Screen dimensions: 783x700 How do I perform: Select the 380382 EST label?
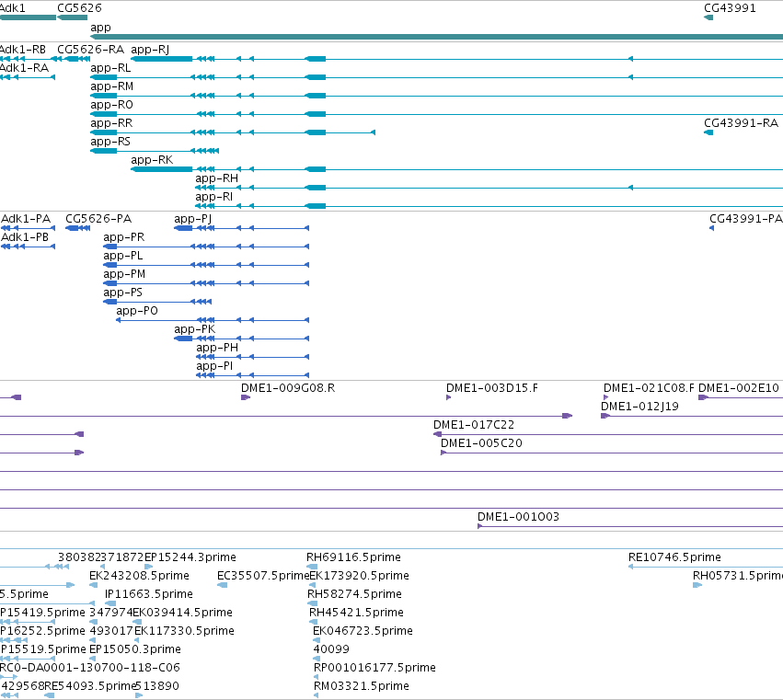click(x=79, y=557)
